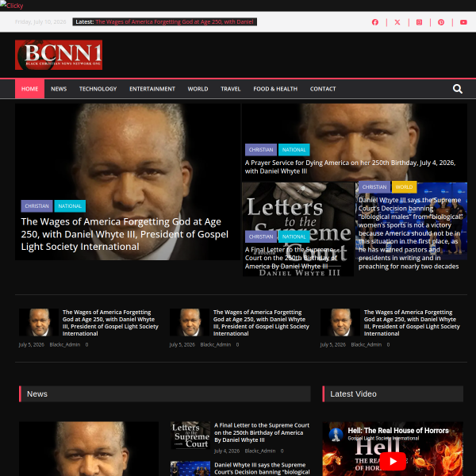
Task: Open Hell: The Real House of Horrors title
Action: [398, 431]
